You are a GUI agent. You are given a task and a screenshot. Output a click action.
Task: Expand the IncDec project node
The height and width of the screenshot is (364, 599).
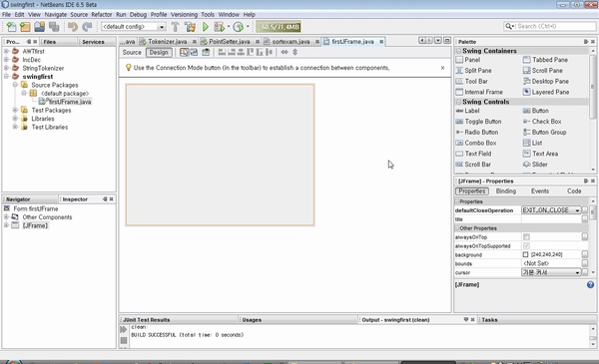click(x=6, y=59)
